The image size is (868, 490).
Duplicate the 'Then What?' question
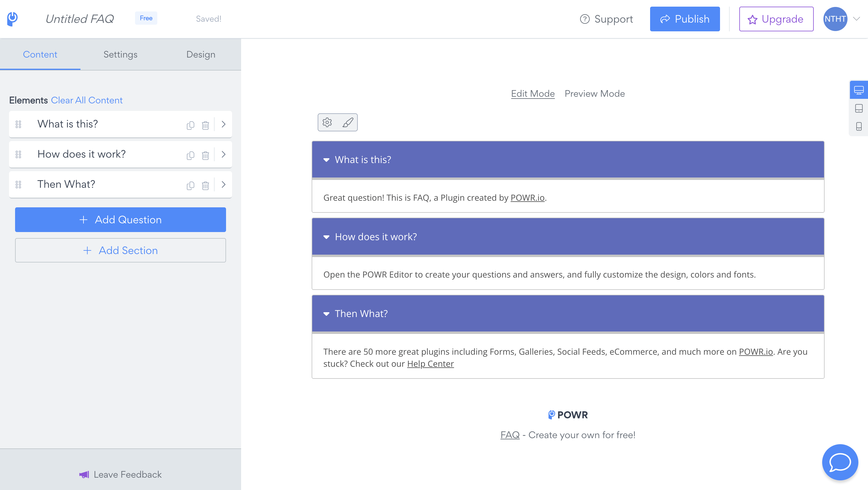click(x=190, y=185)
